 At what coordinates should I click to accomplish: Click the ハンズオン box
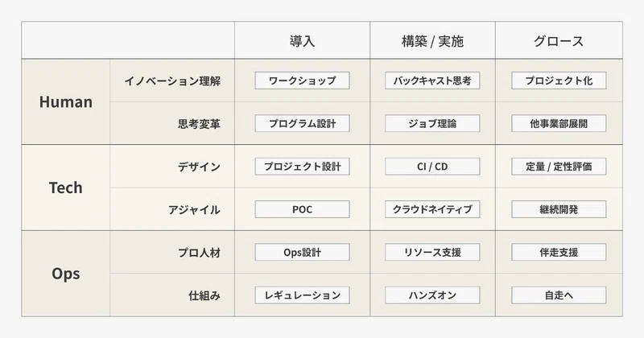point(432,295)
